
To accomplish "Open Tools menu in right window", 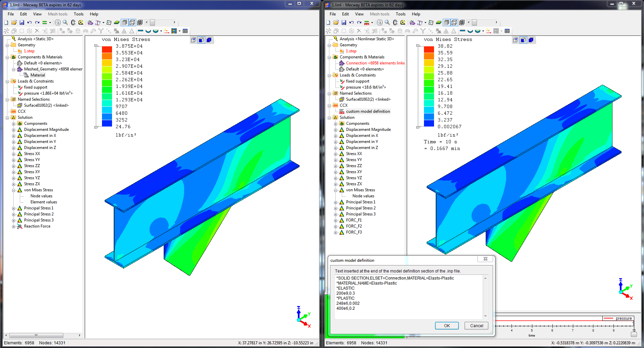I will click(x=400, y=14).
